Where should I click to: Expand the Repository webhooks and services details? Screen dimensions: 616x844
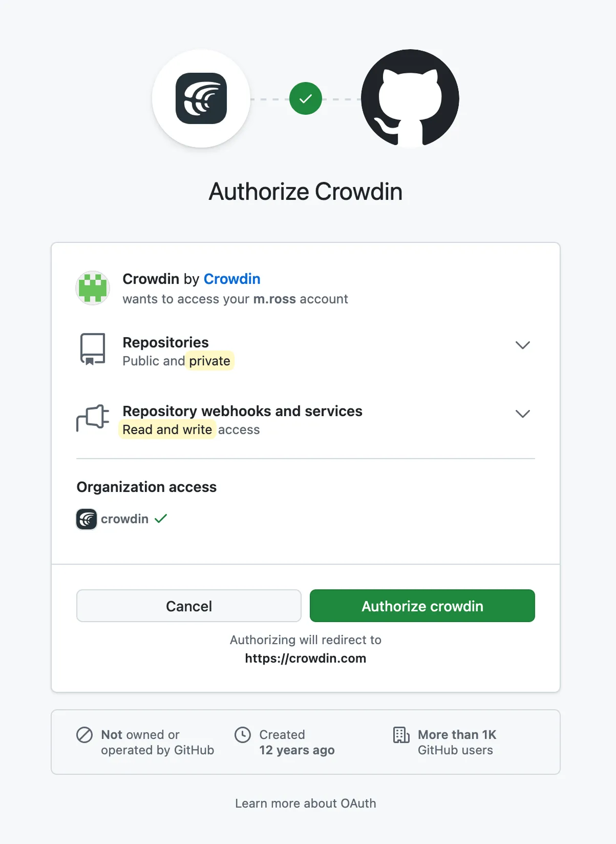click(523, 414)
